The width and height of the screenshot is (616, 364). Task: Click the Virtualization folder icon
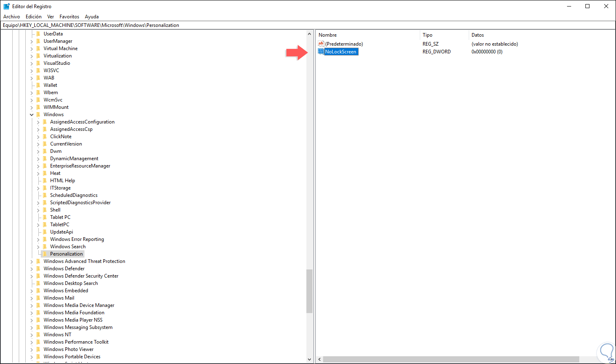(x=38, y=56)
